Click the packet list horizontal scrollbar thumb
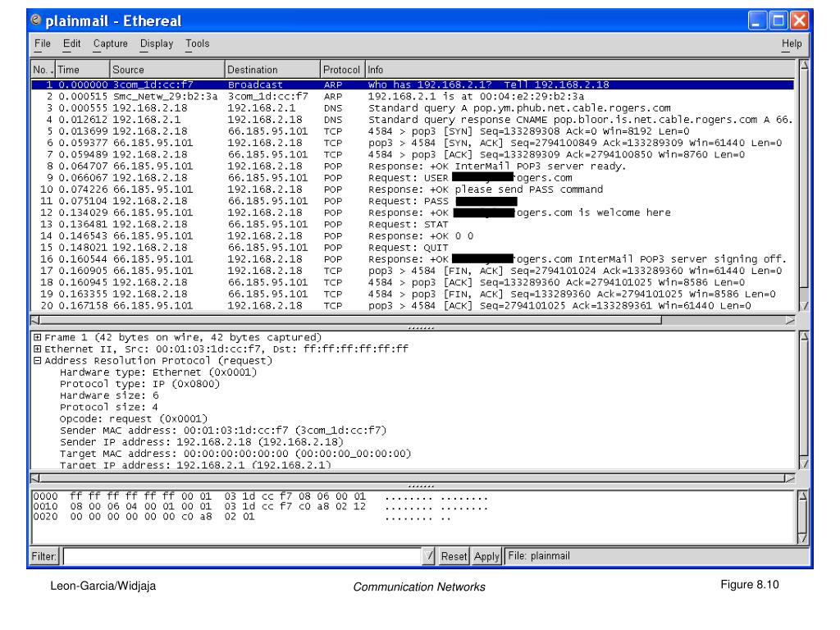This screenshot has width=840, height=630. tap(350, 321)
